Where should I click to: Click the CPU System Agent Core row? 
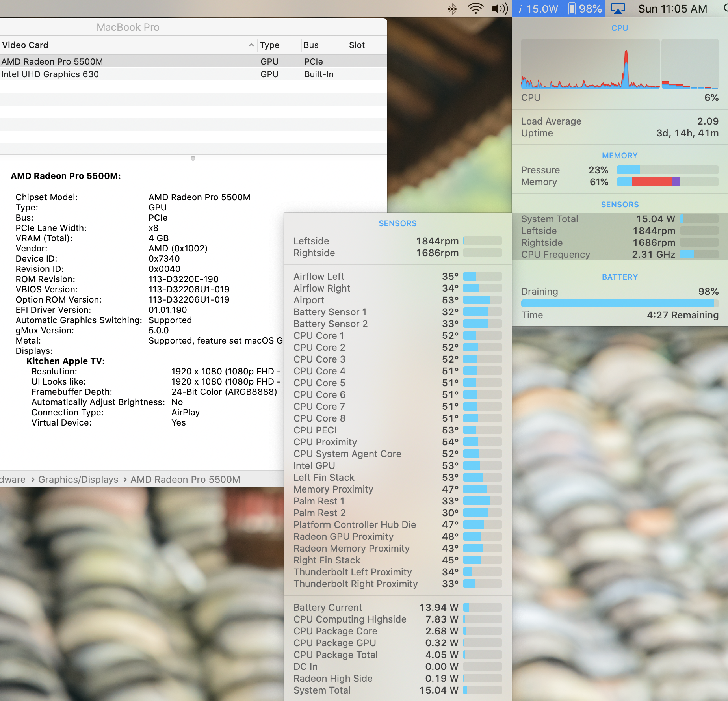397,454
